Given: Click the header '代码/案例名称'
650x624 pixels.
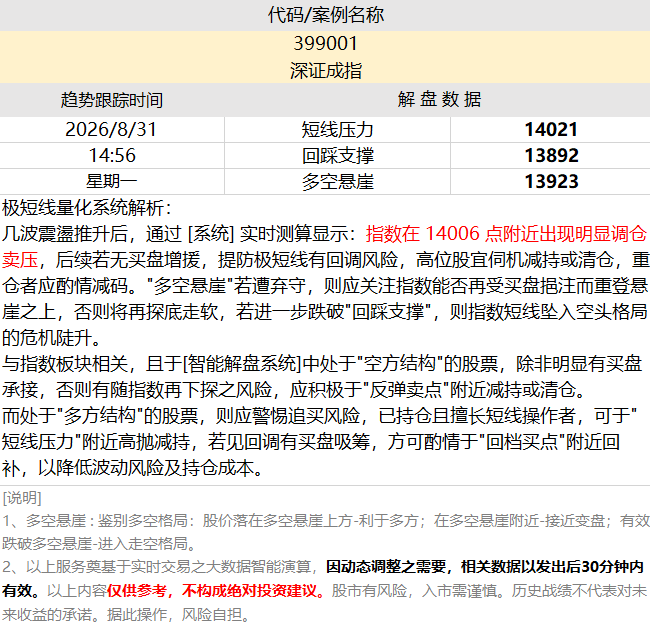Looking at the screenshot, I should pos(325,15).
